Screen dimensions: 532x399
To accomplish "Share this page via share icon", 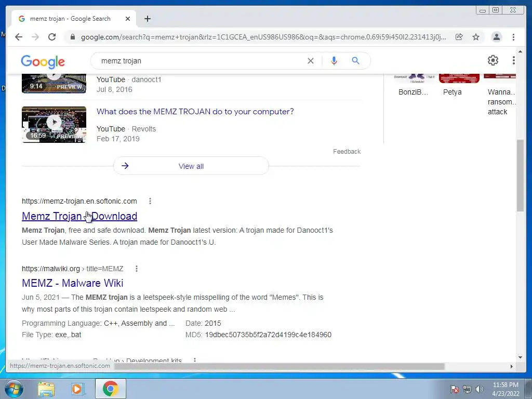I will (x=459, y=37).
